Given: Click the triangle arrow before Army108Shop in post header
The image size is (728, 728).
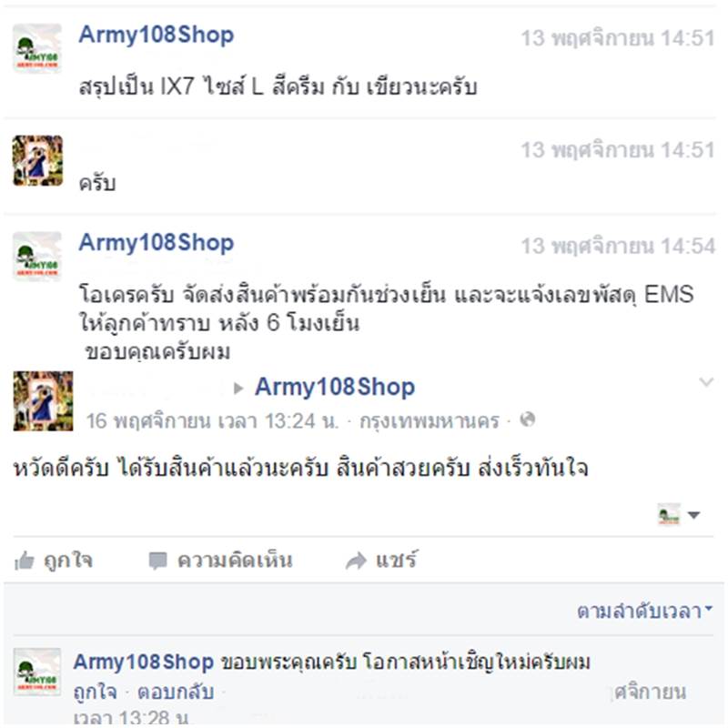Looking at the screenshot, I should pyautogui.click(x=238, y=389).
